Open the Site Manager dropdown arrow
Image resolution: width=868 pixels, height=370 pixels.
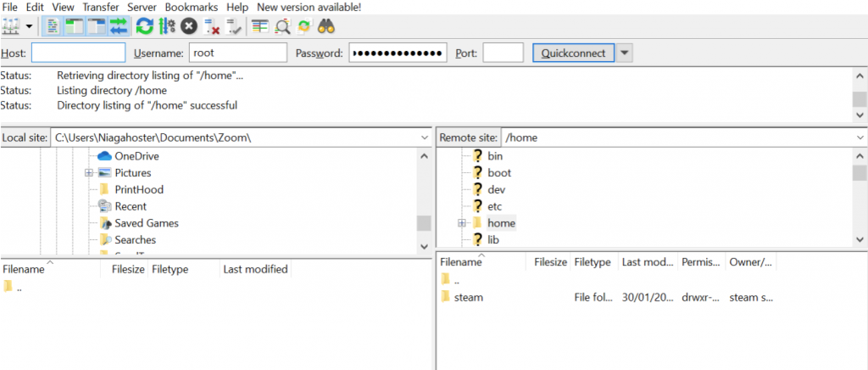pyautogui.click(x=29, y=26)
